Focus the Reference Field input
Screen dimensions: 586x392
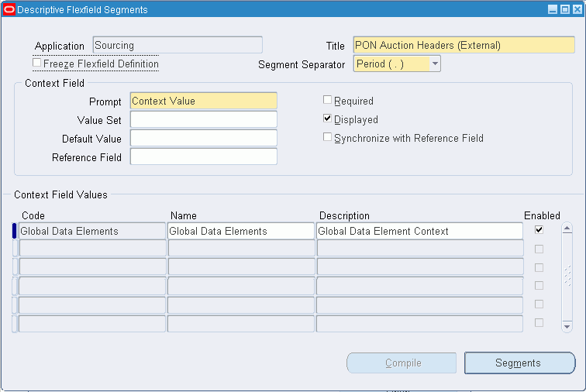point(204,156)
